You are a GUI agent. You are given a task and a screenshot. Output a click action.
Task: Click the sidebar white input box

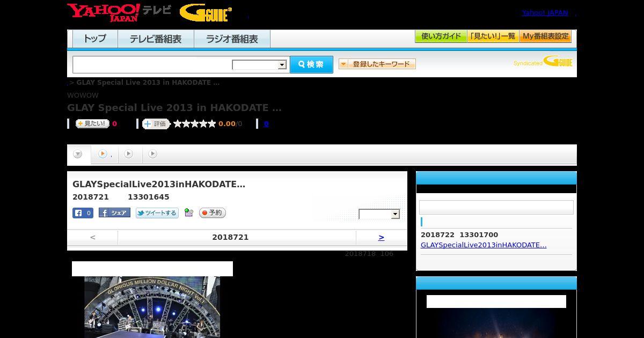[496, 208]
